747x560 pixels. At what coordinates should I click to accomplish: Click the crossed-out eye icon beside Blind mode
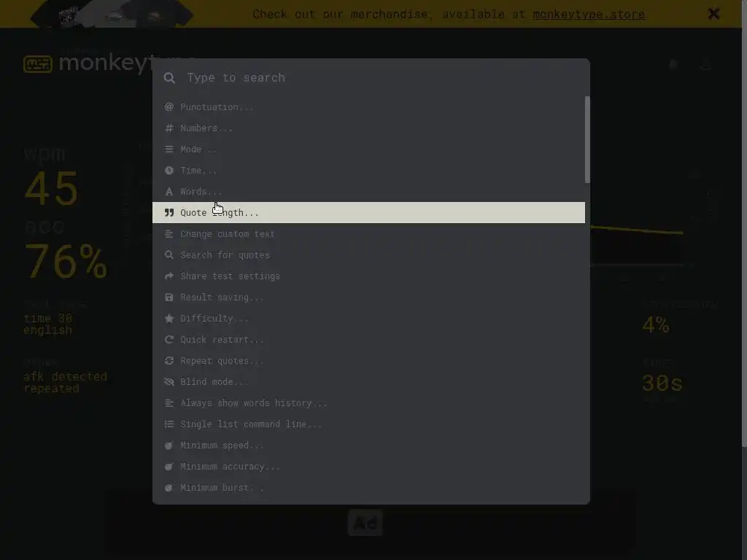coord(169,382)
